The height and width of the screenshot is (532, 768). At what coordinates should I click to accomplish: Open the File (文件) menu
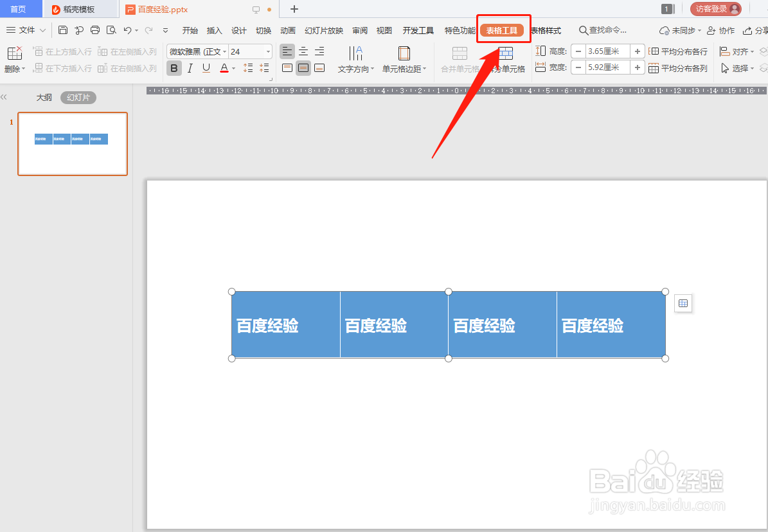26,30
